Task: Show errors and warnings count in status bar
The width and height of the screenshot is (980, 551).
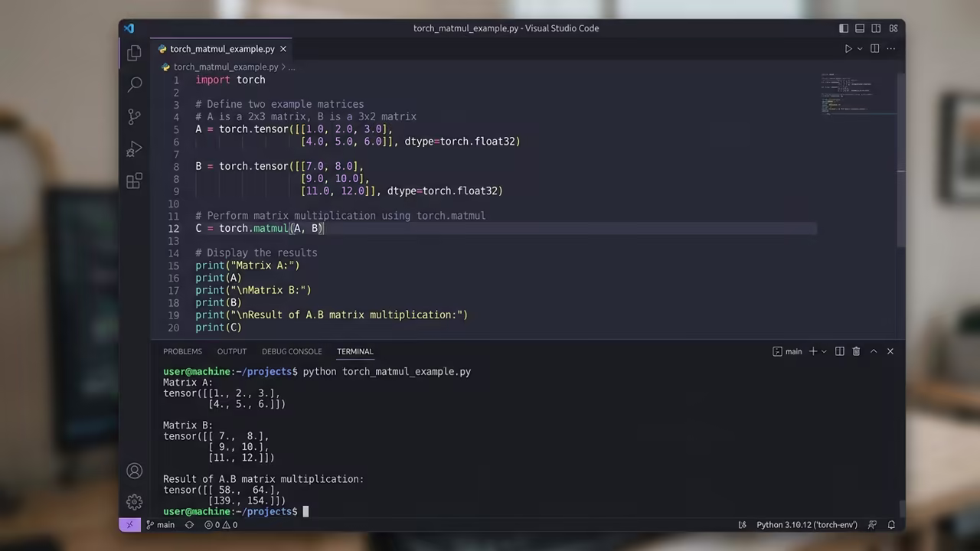Action: (220, 525)
